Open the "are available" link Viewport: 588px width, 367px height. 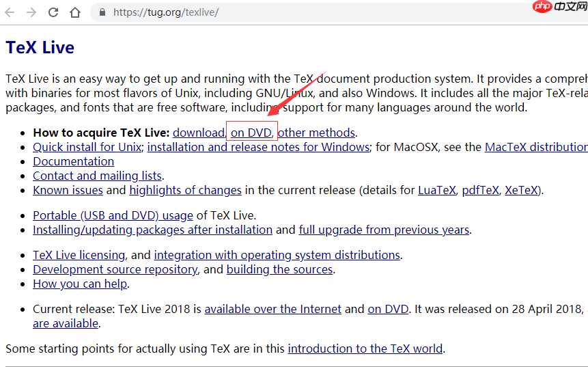66,323
